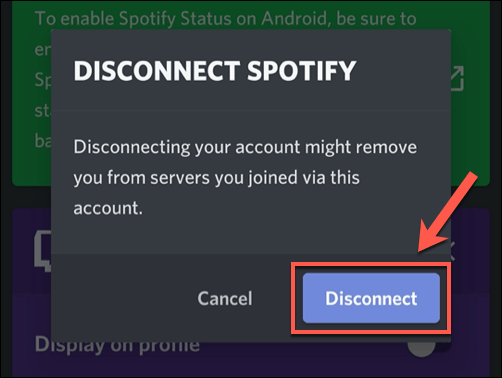Click the DISCONNECT SPOTIFY dialog heading
Screen dimensions: 502x378
point(215,71)
